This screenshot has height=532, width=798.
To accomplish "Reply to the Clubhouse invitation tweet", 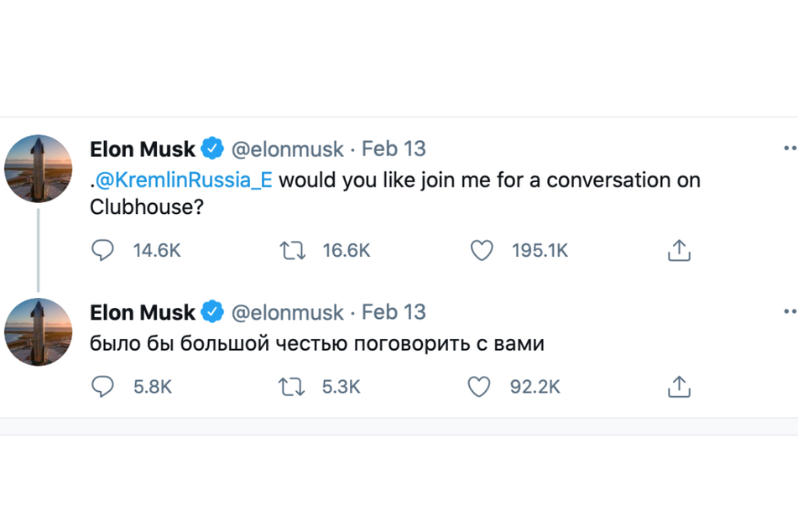I will (102, 250).
